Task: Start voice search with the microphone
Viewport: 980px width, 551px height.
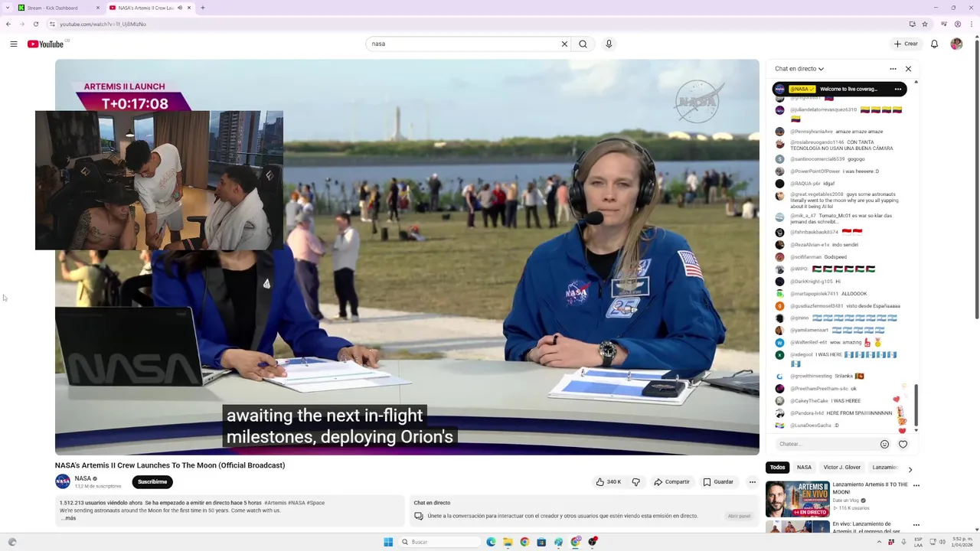Action: [609, 44]
